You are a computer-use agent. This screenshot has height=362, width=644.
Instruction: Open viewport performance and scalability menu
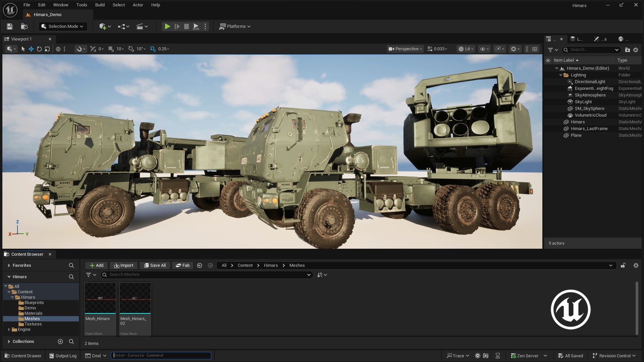pos(500,49)
